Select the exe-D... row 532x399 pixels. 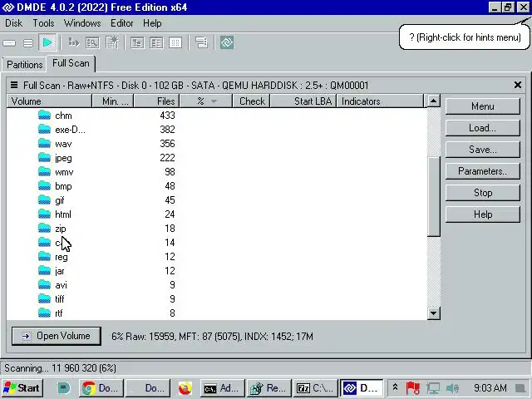[x=216, y=130]
